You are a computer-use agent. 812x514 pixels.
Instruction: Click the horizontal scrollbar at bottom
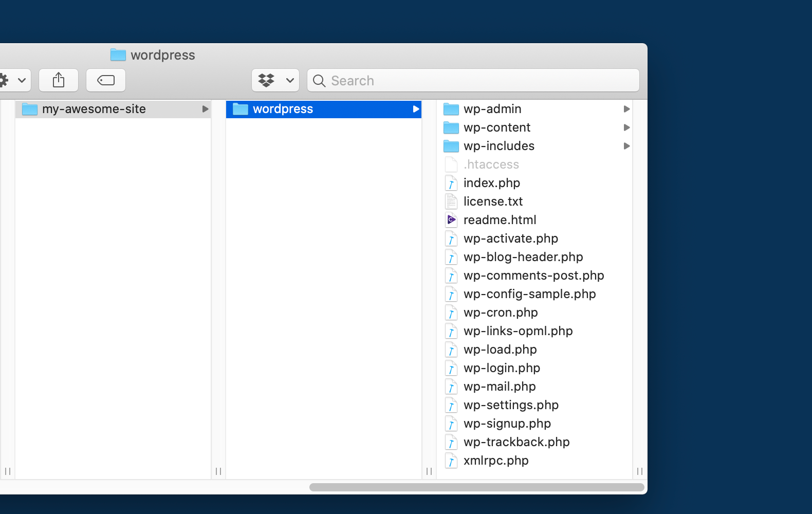(x=476, y=487)
